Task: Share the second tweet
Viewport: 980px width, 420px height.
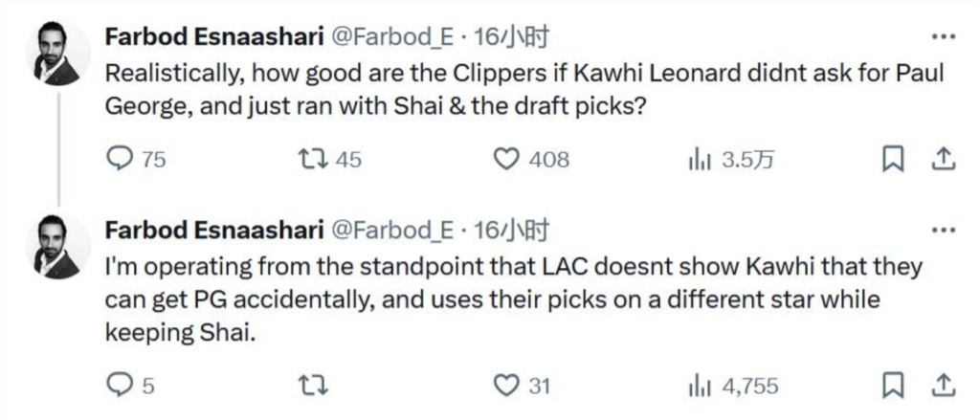Action: pos(943,386)
